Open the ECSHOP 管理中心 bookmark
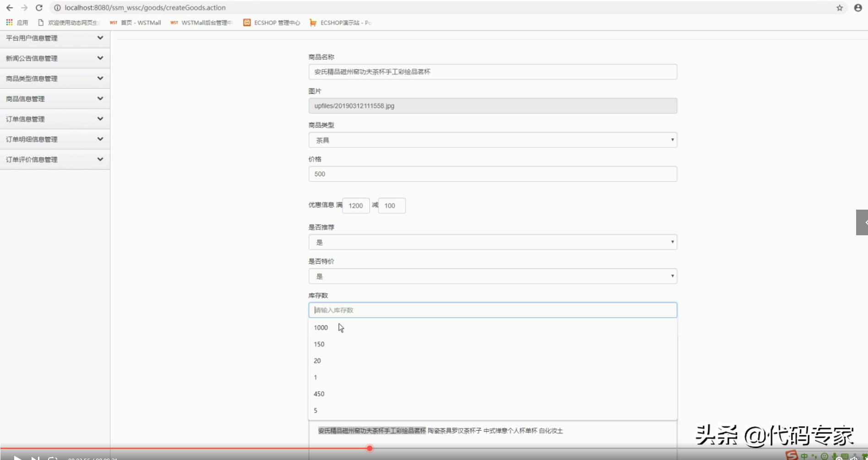 pos(271,22)
